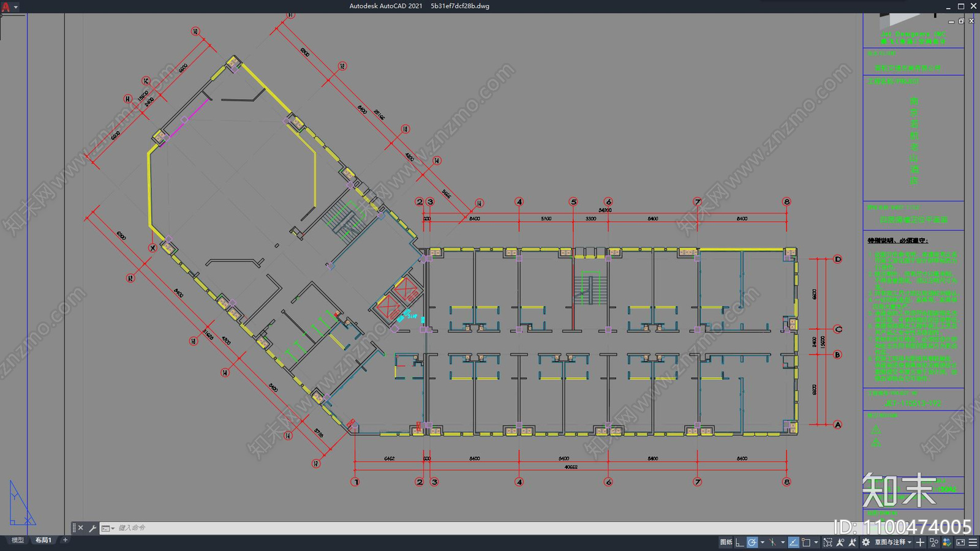Select grid bubble 5 along the top
Screen dimensions: 980x551
[x=573, y=201]
